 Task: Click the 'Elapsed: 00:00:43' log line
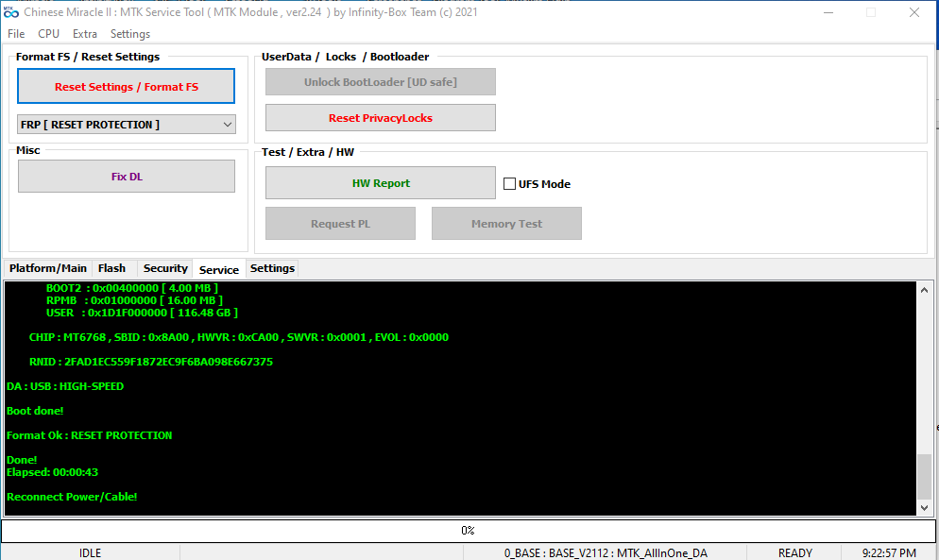click(x=52, y=472)
